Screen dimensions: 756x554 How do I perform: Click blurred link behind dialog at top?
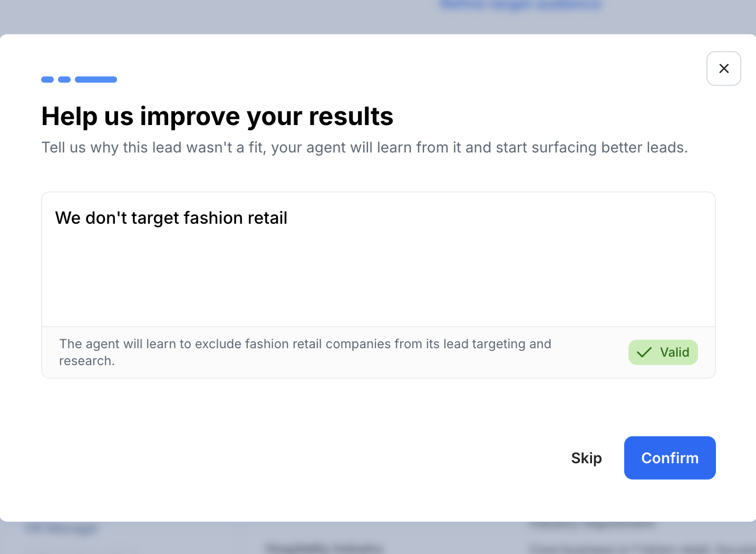[521, 5]
